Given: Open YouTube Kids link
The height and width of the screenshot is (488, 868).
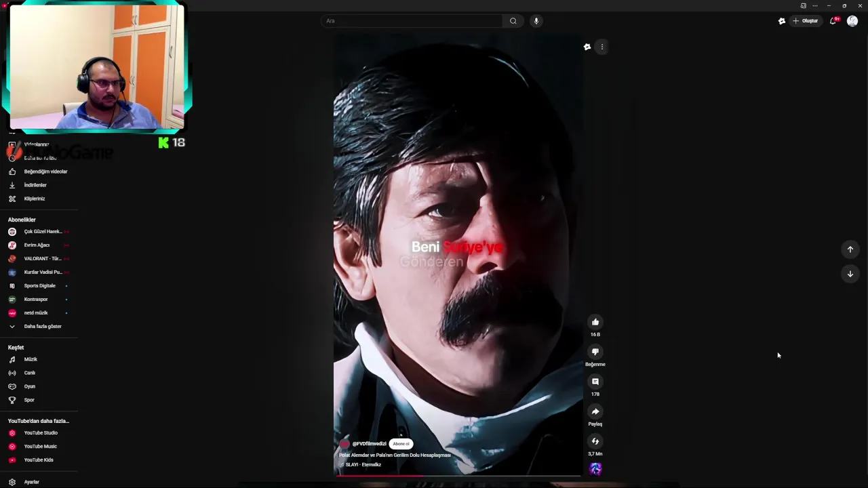Looking at the screenshot, I should (x=39, y=460).
